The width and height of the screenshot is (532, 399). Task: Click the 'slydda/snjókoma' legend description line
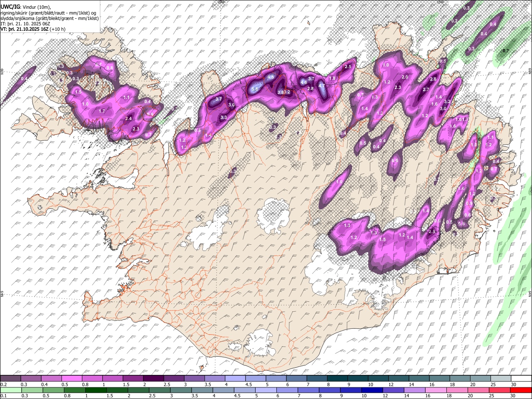[x=50, y=18]
